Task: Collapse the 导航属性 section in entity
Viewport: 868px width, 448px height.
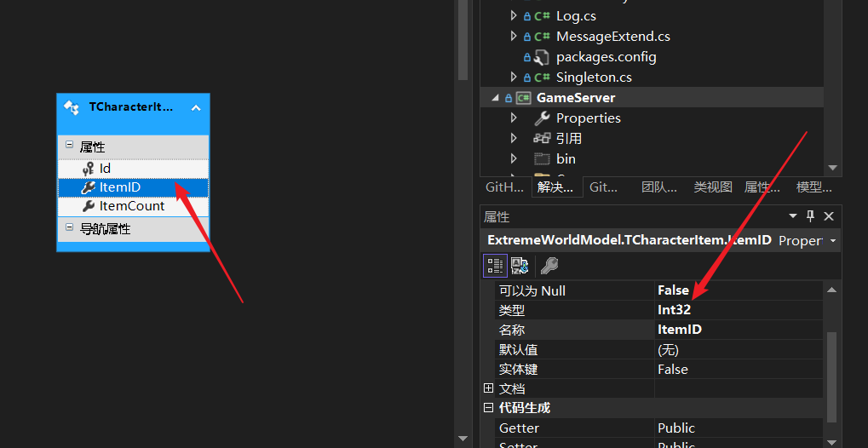Action: coord(69,228)
